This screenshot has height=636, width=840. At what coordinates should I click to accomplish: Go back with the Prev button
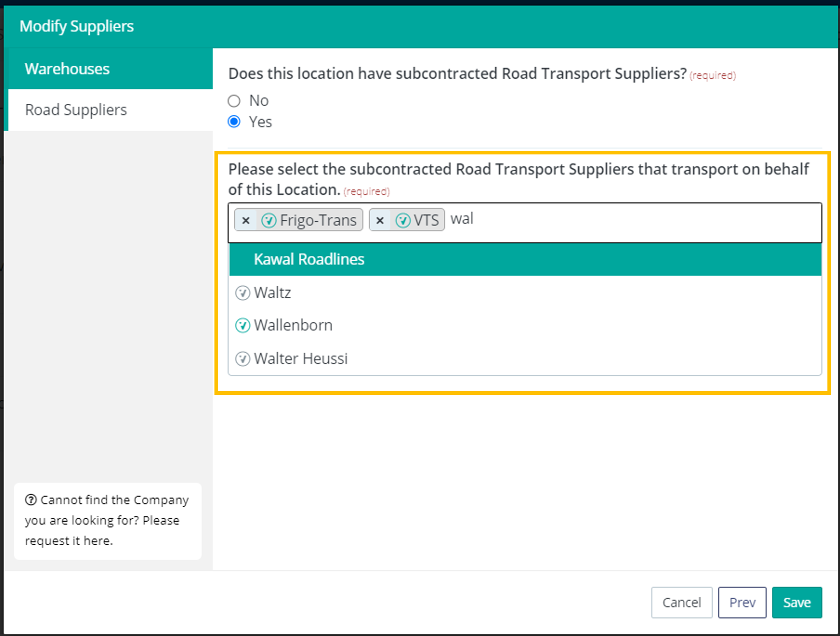click(742, 602)
